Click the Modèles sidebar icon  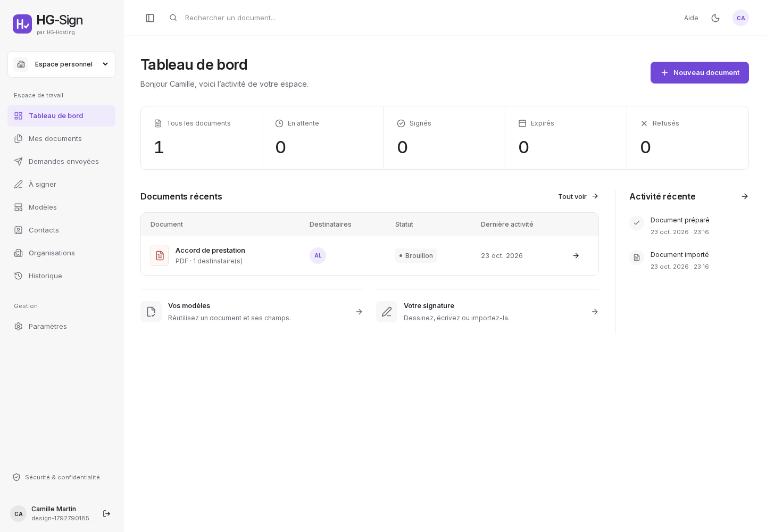(19, 207)
